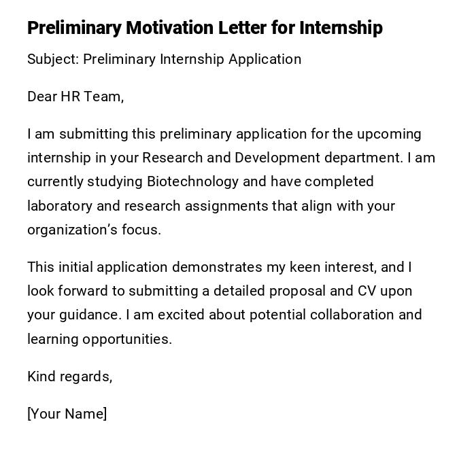Image resolution: width=476 pixels, height=456 pixels.
Task: Click the word "upcoming"
Action: point(389,134)
